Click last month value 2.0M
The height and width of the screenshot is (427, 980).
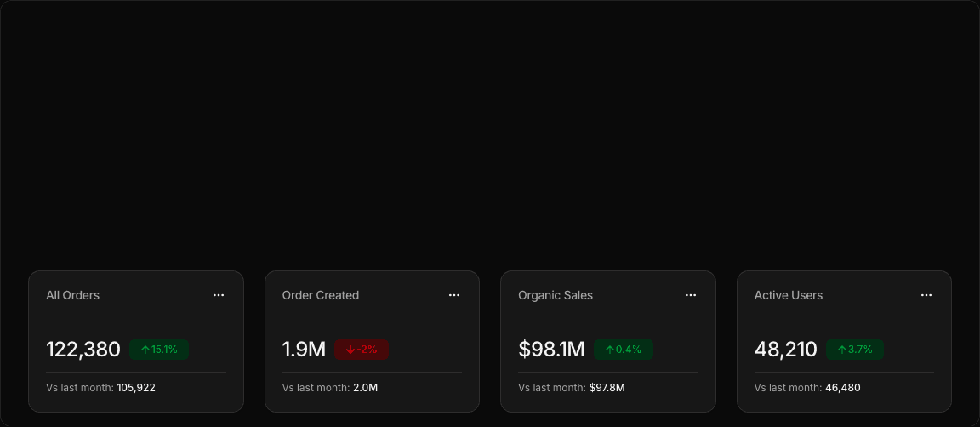pos(366,388)
